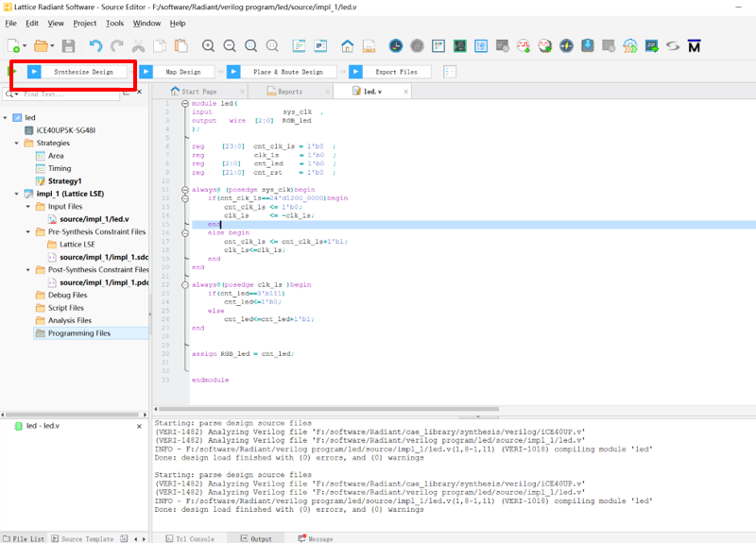Open the Open-folder dropdown arrow
Screen dimensions: 756x543
(x=52, y=46)
